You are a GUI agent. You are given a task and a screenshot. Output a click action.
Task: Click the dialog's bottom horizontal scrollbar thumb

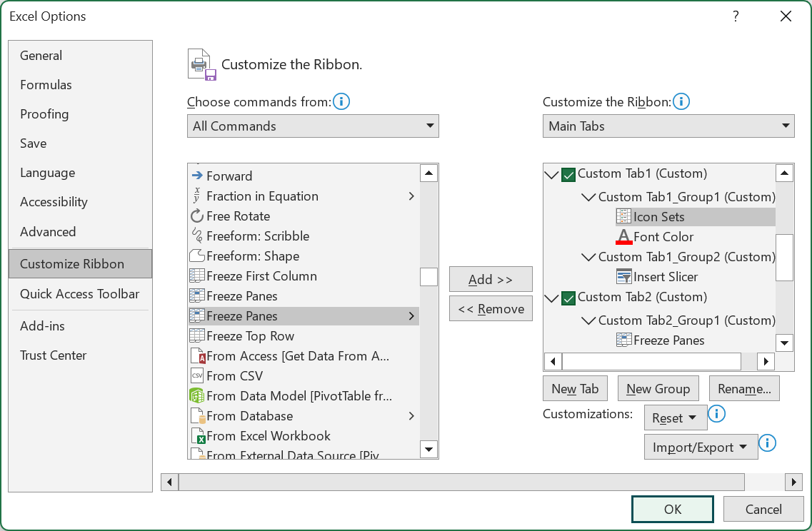[x=461, y=482]
